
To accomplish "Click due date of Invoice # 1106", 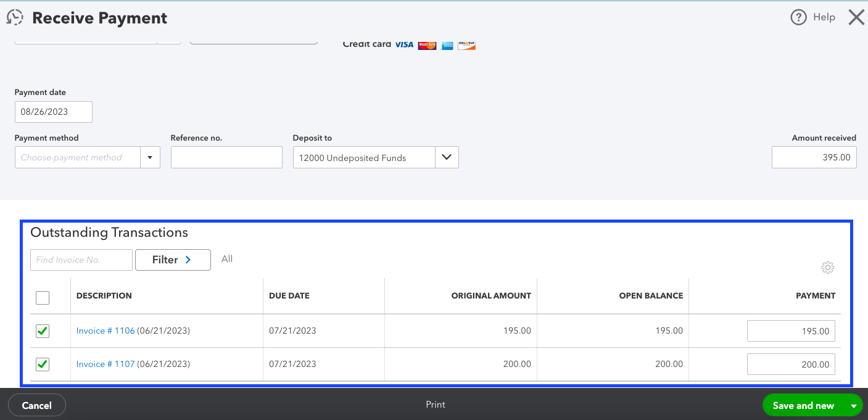I will (292, 331).
